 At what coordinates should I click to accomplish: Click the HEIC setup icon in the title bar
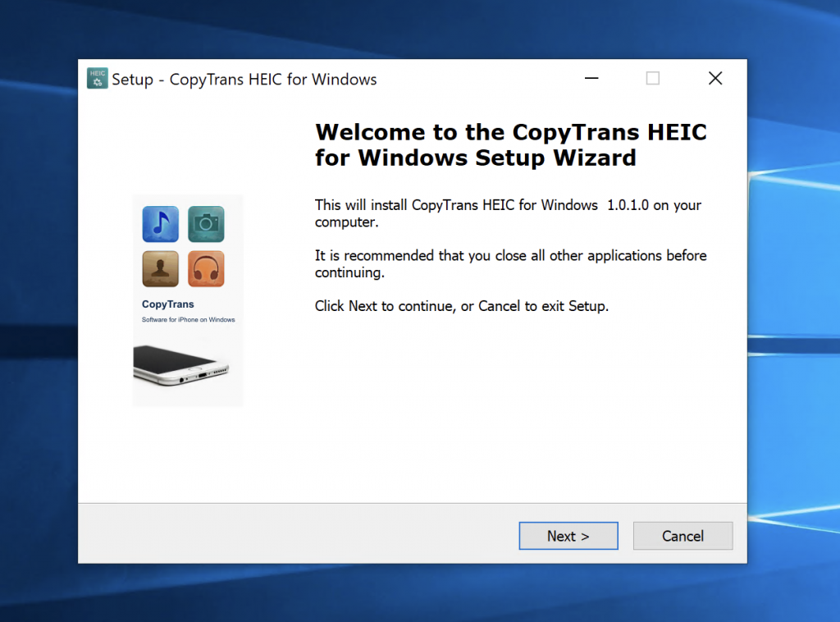click(97, 78)
